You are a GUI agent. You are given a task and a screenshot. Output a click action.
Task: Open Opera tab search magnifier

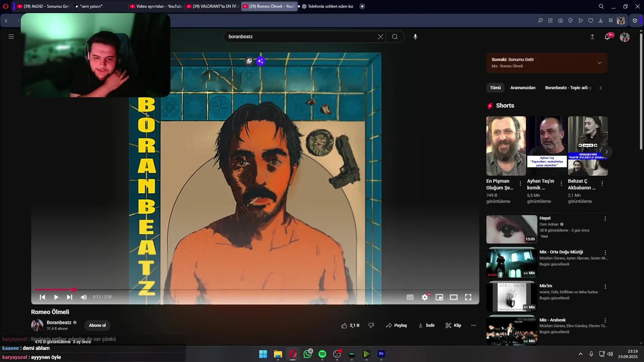click(601, 7)
